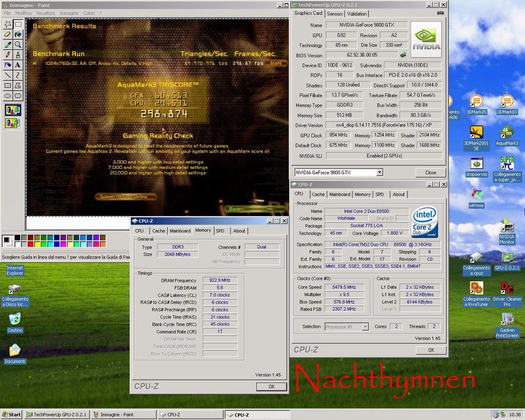The width and height of the screenshot is (525, 420).
Task: Activate the Magnifier tool in Paint
Action: pyautogui.click(x=18, y=45)
